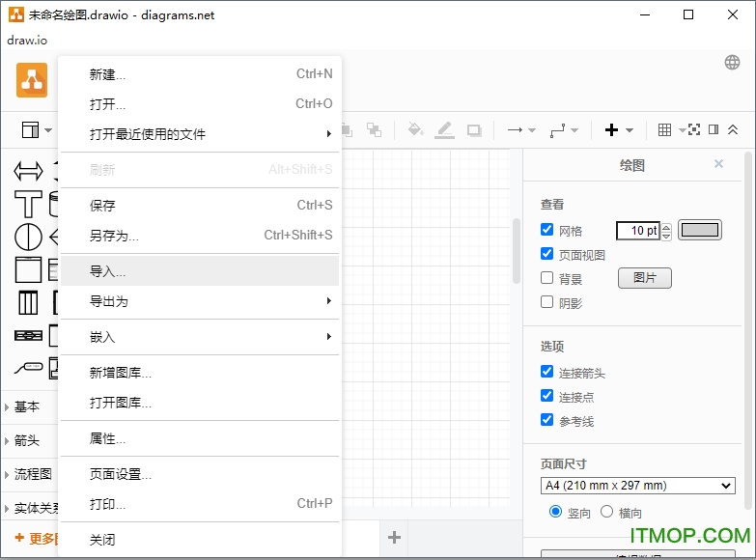
Task: Toggle the 参考线 guides checkbox
Action: click(x=546, y=420)
